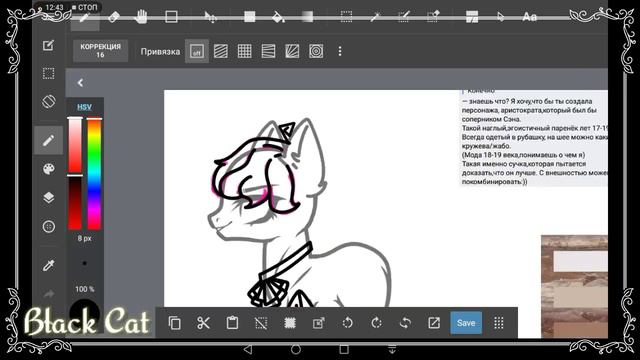Image resolution: width=640 pixels, height=360 pixels.
Task: Enable concentric circle snap guide
Action: [x=316, y=51]
